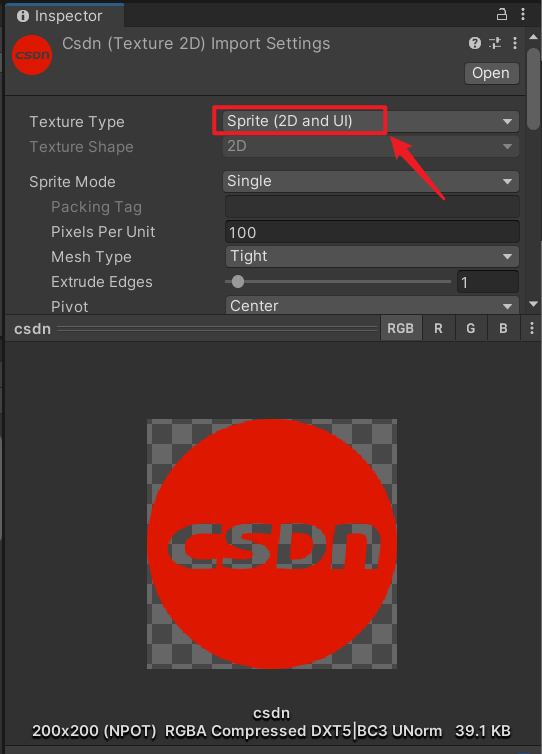Show only the B channel
The image size is (542, 754).
[x=503, y=328]
